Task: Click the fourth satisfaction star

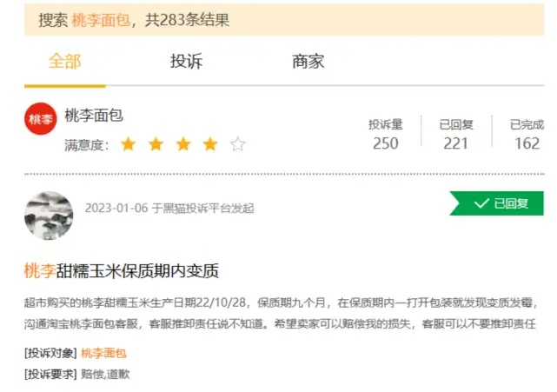Action: coord(210,144)
